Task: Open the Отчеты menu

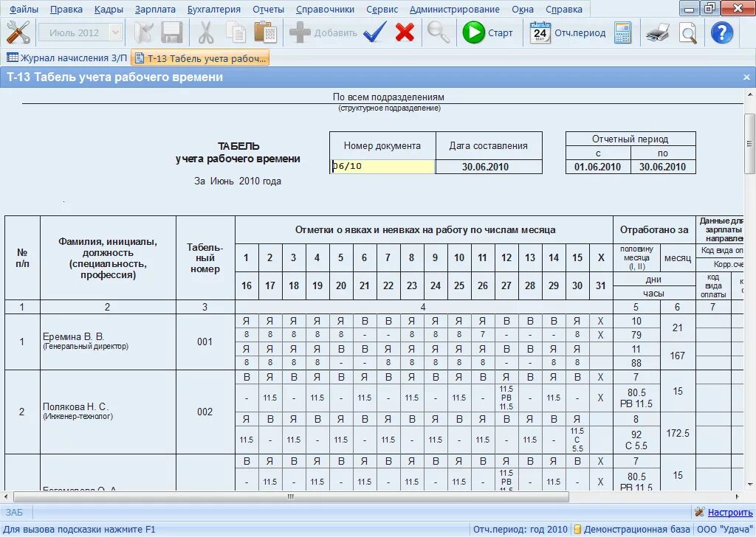Action: pos(268,9)
